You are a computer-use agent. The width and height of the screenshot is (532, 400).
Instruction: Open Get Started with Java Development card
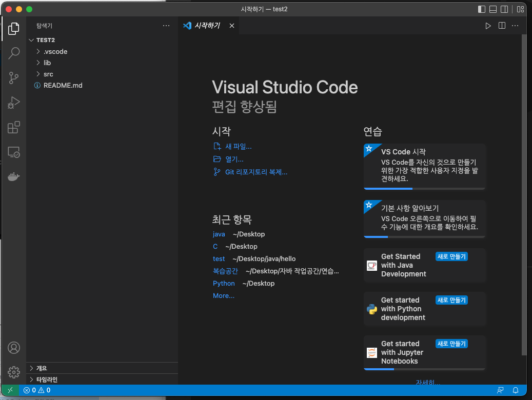pyautogui.click(x=424, y=265)
